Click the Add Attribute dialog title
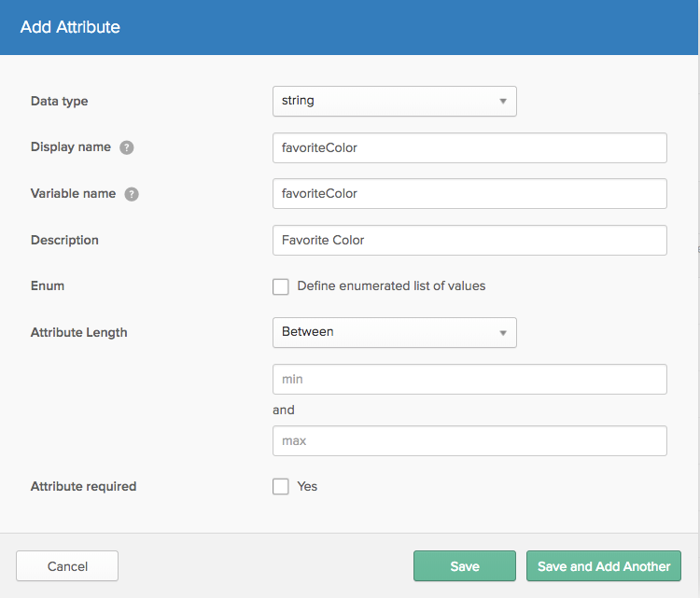 [70, 27]
